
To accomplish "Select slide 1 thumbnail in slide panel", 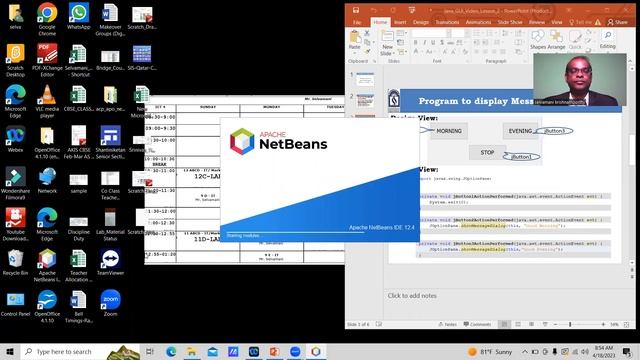I will 365,79.
